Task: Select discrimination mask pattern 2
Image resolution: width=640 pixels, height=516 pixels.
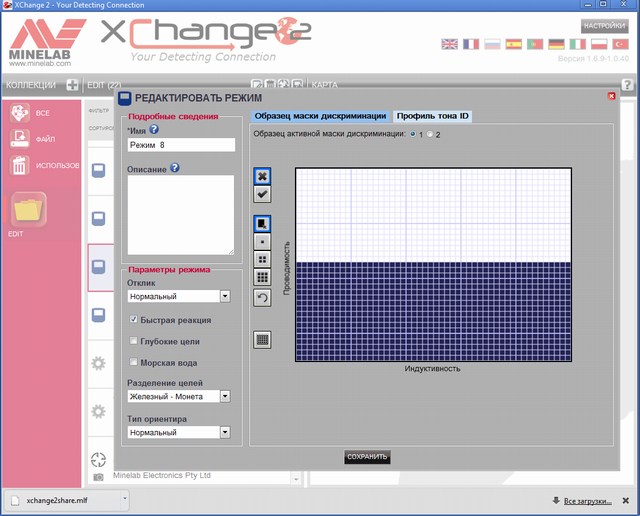Action: [430, 134]
